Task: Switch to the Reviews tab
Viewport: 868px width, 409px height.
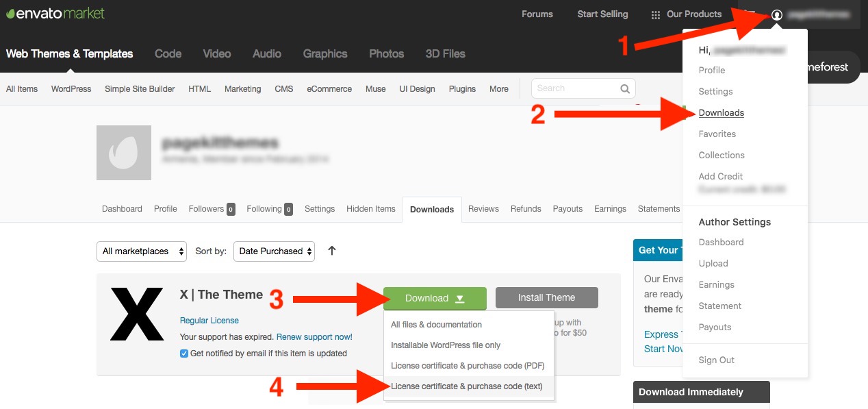Action: (x=483, y=209)
